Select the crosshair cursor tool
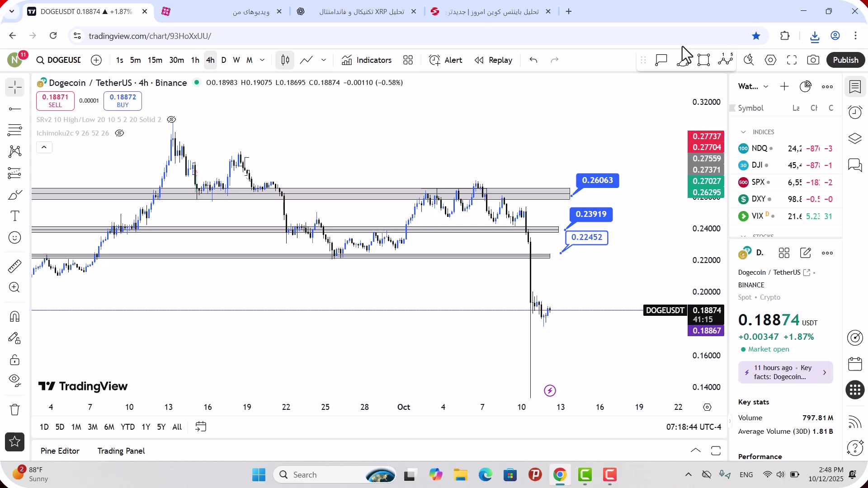This screenshot has height=488, width=868. (x=15, y=87)
